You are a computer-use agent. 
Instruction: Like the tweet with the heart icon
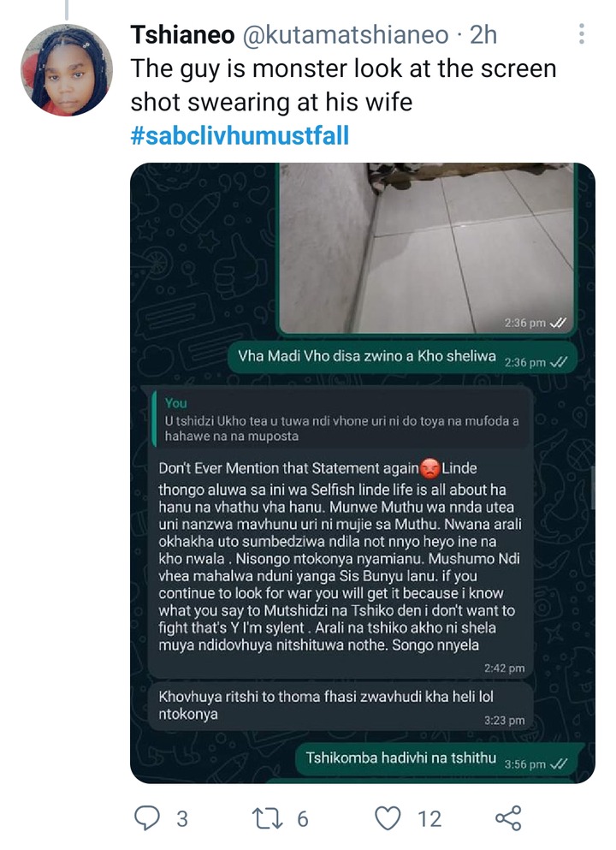coord(388,818)
